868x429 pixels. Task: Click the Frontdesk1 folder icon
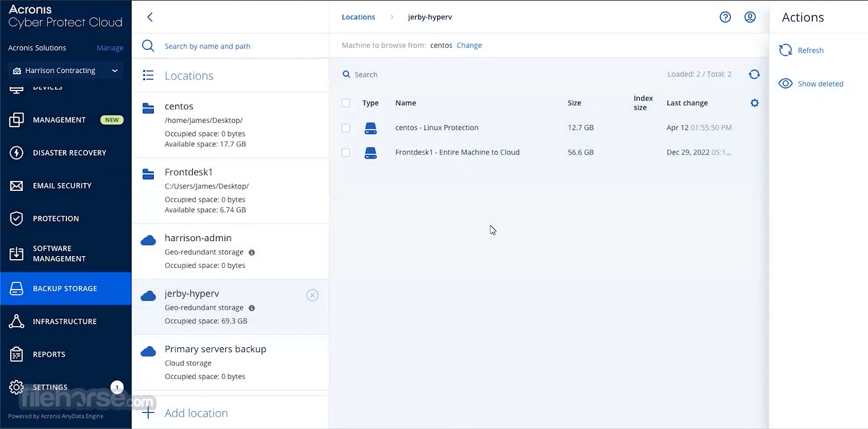click(148, 174)
